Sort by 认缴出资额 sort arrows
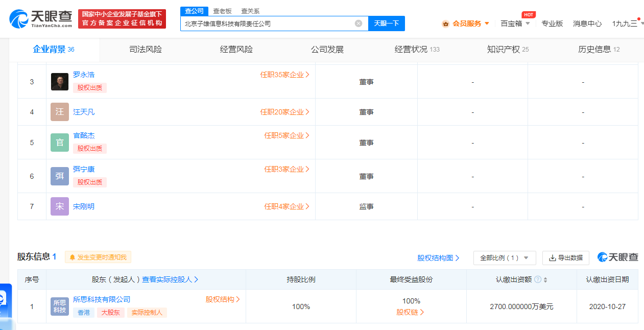This screenshot has width=644, height=330. point(545,280)
